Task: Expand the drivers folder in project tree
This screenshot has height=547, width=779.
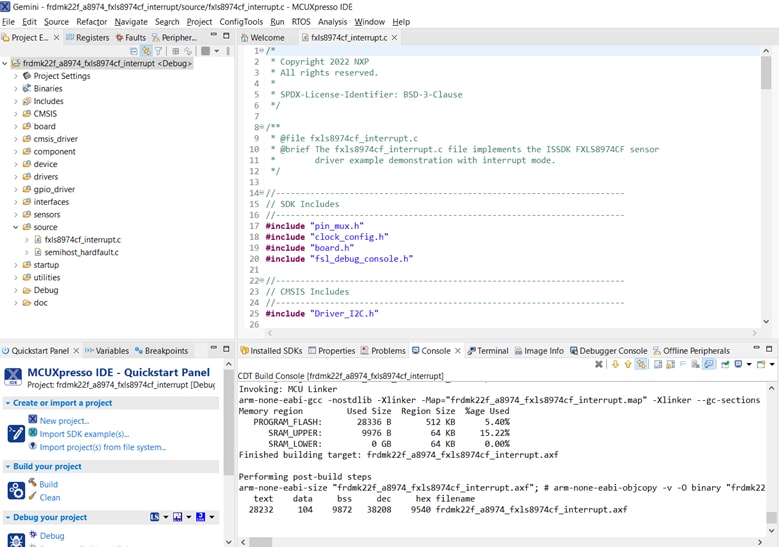Action: (16, 177)
